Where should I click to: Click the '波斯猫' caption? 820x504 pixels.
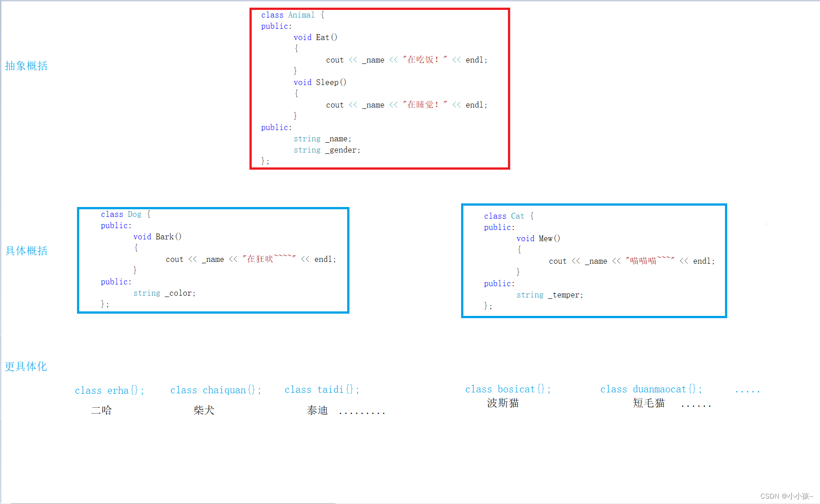503,403
